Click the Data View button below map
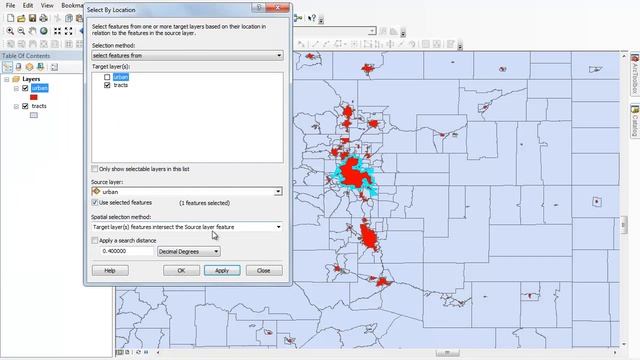The height and width of the screenshot is (360, 640). tap(119, 352)
